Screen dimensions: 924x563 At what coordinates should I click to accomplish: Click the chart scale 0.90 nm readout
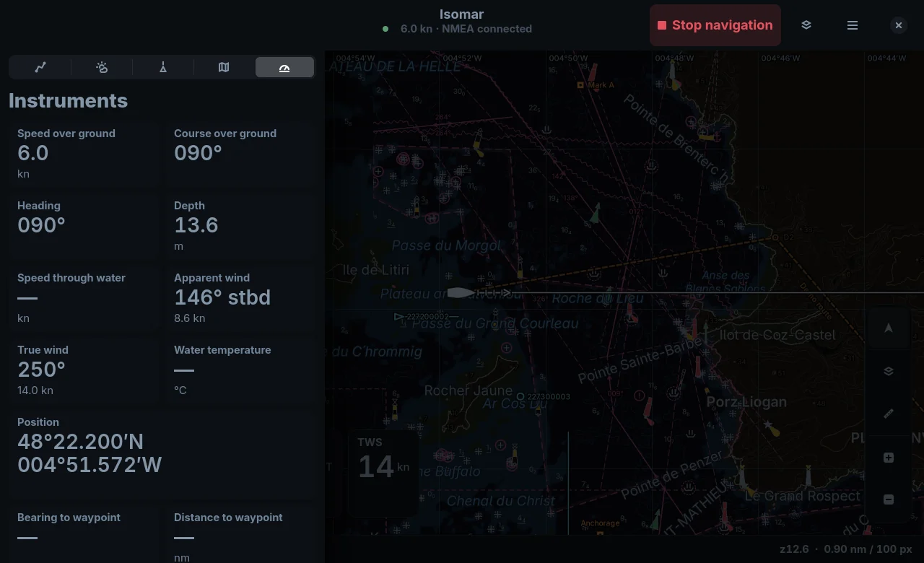[868, 549]
